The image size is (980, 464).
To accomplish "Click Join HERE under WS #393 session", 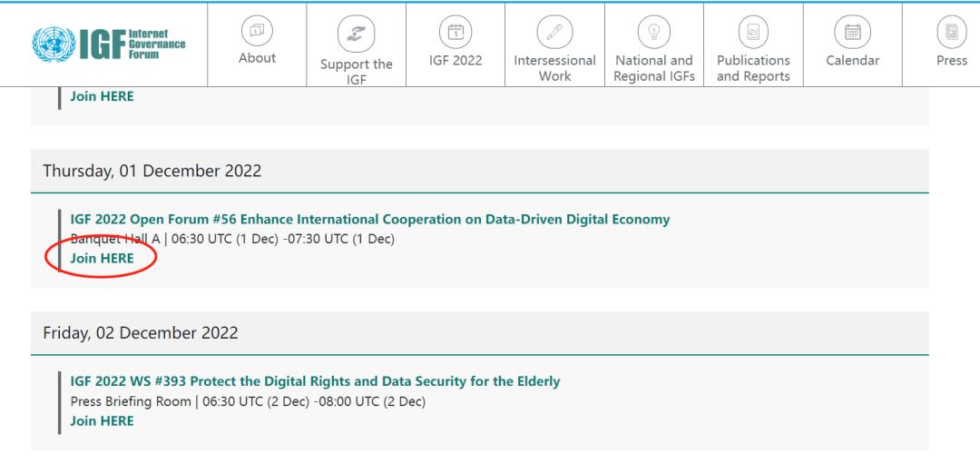I will coord(102,420).
